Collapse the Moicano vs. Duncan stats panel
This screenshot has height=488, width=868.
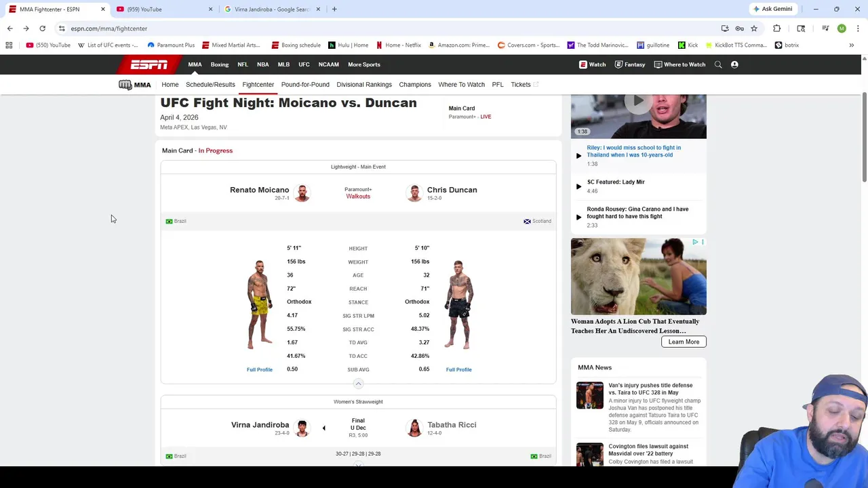(x=358, y=384)
